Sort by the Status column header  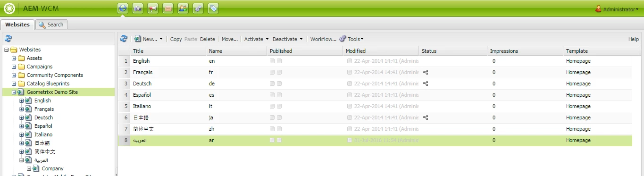point(453,50)
